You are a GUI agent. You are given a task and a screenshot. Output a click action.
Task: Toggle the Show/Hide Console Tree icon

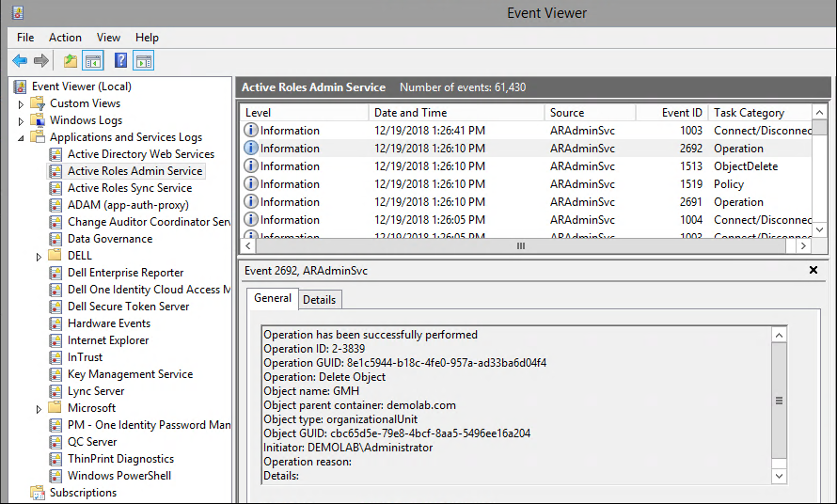coord(93,61)
